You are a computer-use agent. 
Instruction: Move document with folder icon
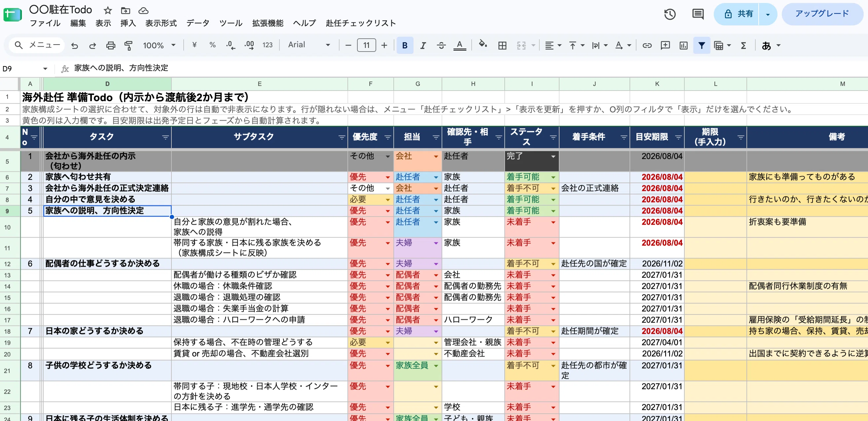[x=126, y=11]
